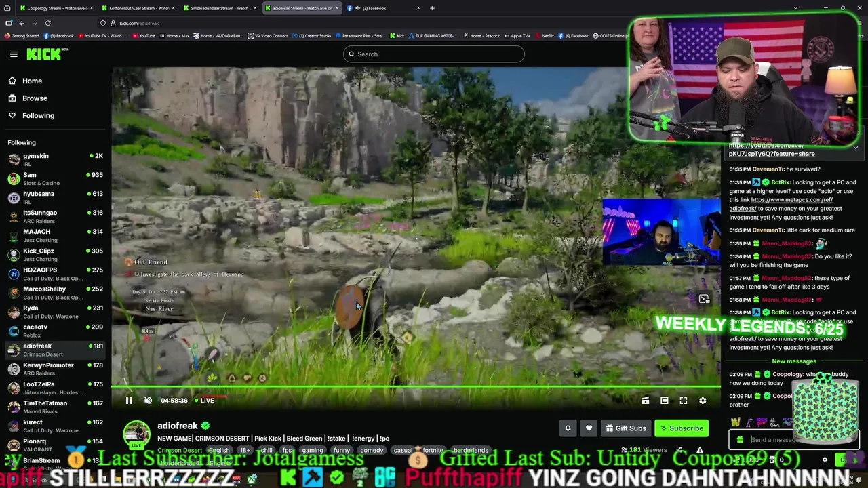Open Browse in the sidebar
This screenshot has width=868, height=488.
[35, 98]
